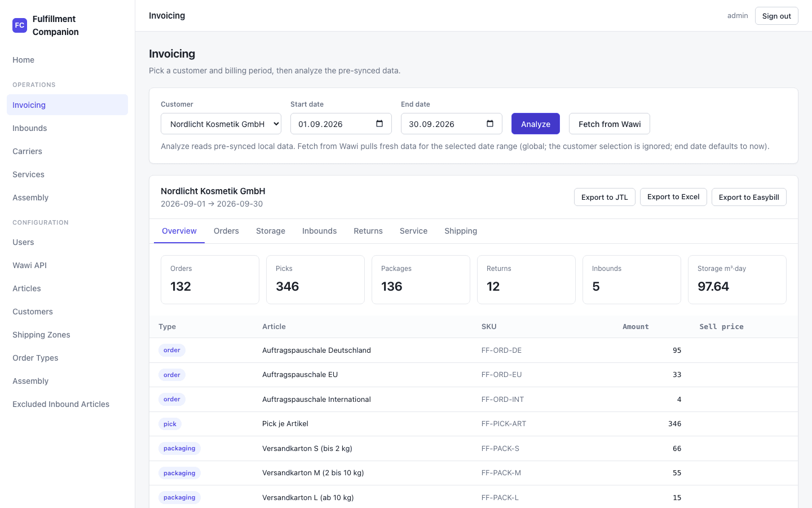Open Invoicing in the sidebar
The image size is (812, 508).
(x=67, y=105)
